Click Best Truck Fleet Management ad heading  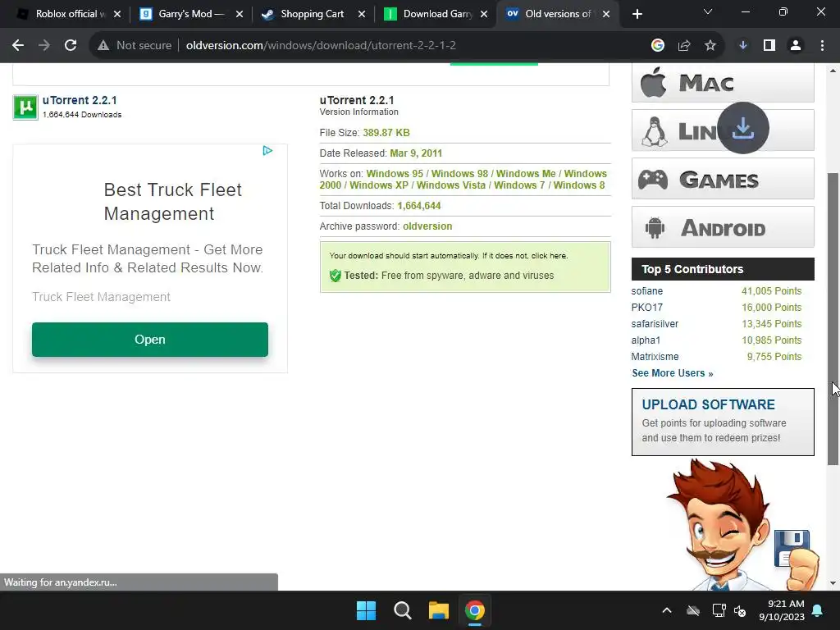[x=172, y=202]
